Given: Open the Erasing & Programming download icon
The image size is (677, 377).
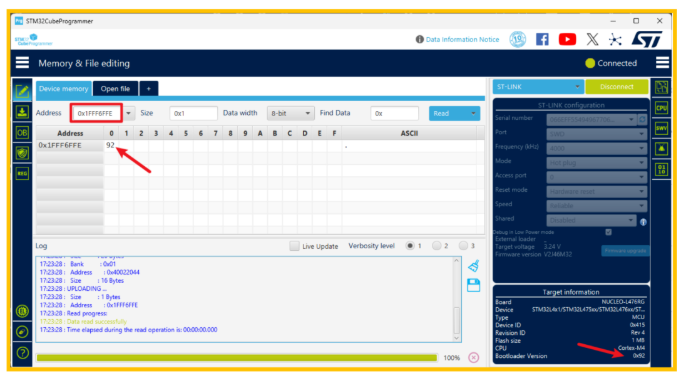Looking at the screenshot, I should [22, 112].
